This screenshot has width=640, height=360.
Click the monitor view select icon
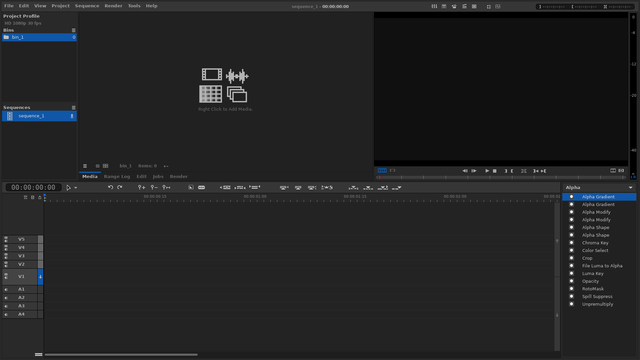pos(613,171)
